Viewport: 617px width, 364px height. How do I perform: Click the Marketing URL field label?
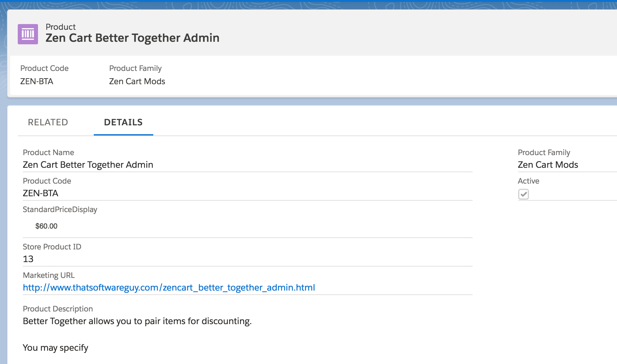49,275
